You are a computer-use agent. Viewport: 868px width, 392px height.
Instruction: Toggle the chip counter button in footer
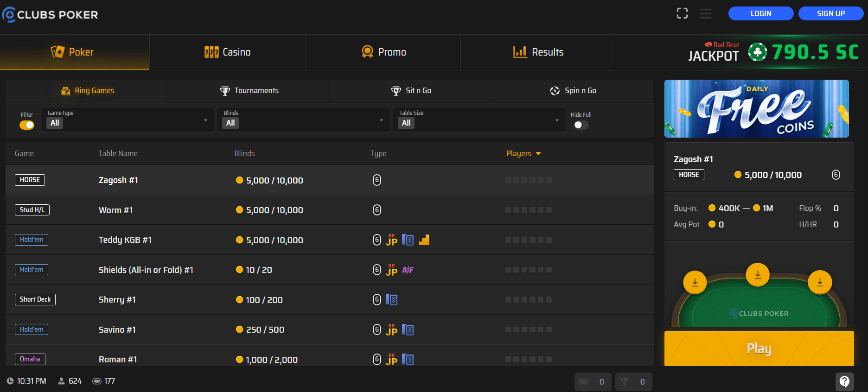point(593,382)
